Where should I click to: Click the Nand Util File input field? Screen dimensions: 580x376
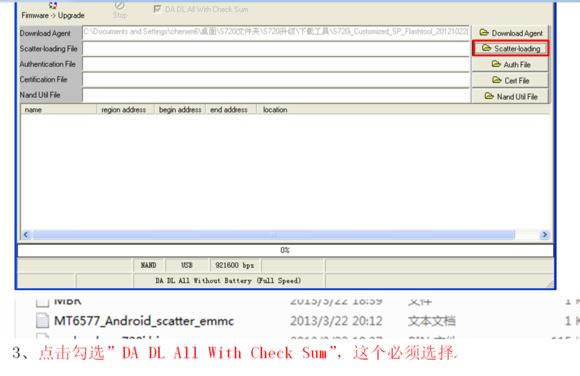276,95
